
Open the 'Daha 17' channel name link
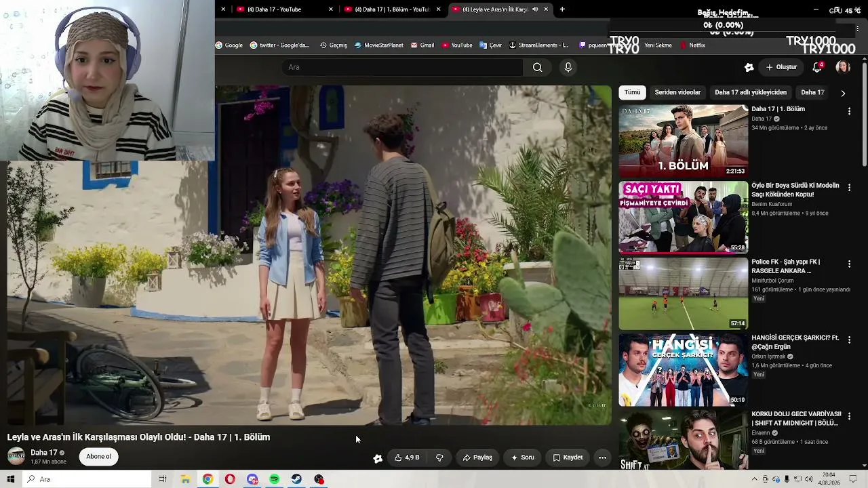point(44,452)
